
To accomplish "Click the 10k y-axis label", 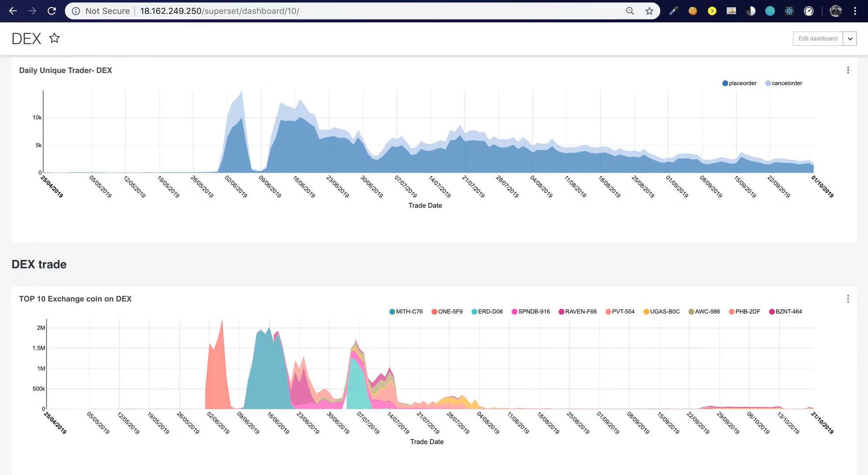I will click(37, 117).
